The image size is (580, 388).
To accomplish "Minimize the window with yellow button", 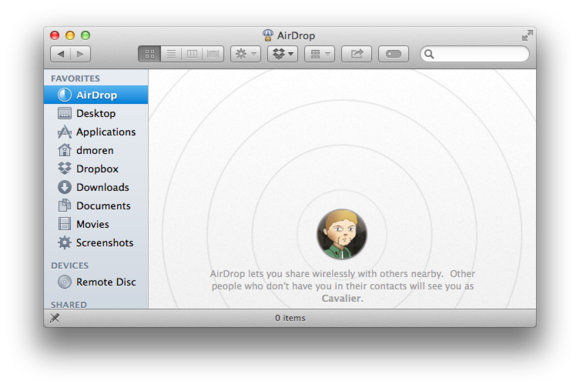I will coord(70,36).
